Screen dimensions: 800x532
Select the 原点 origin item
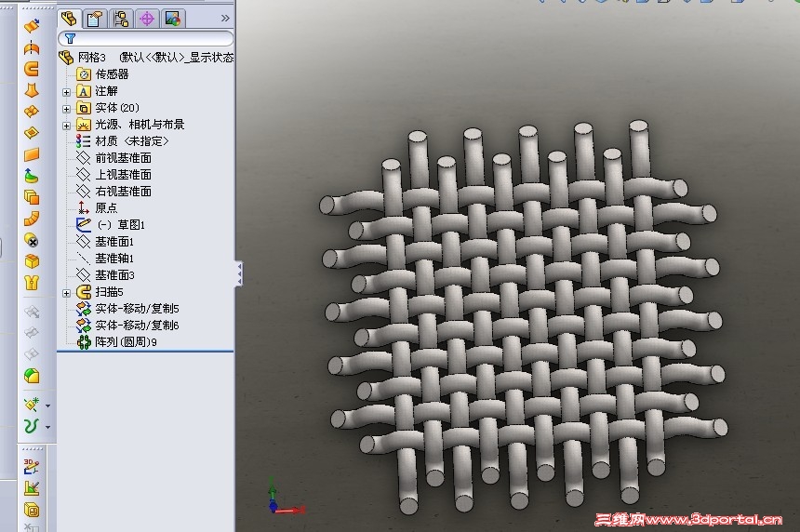click(x=97, y=208)
